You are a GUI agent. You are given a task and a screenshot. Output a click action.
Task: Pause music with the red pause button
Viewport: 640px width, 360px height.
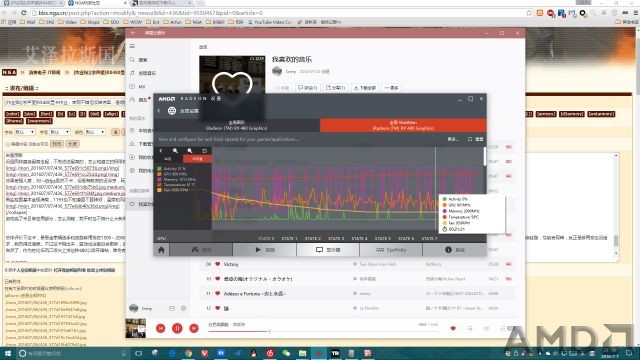[x=177, y=328]
